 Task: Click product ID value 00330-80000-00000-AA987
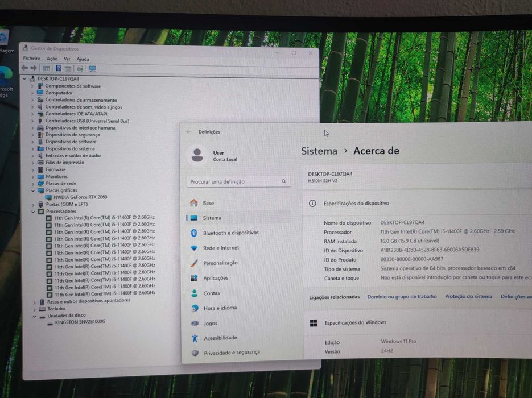click(x=411, y=259)
